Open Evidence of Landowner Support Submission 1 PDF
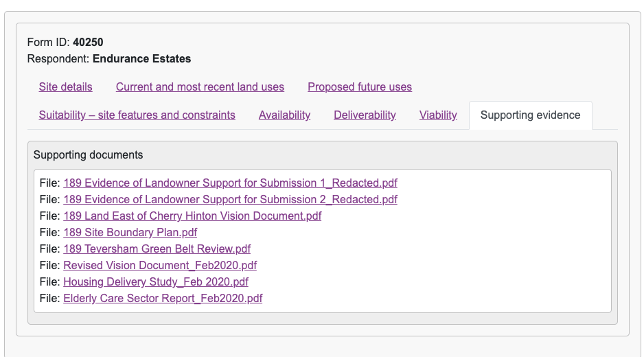This screenshot has height=357, width=644. click(x=230, y=183)
